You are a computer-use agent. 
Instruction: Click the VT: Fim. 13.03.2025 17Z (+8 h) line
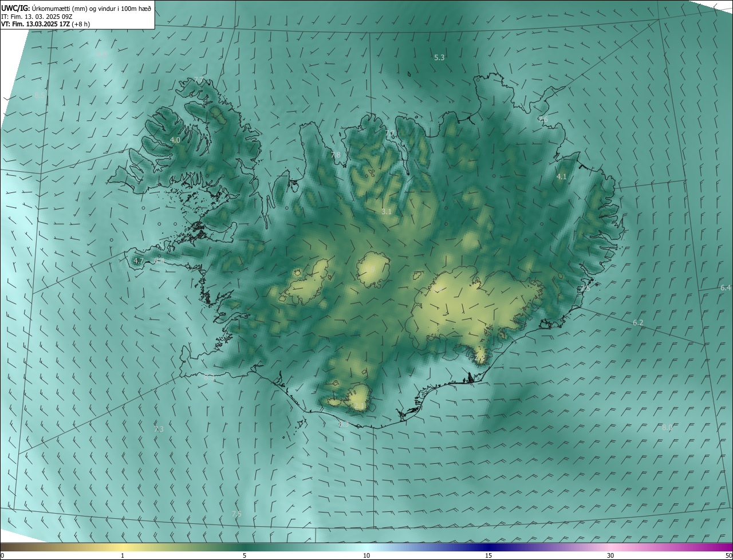tap(45, 24)
